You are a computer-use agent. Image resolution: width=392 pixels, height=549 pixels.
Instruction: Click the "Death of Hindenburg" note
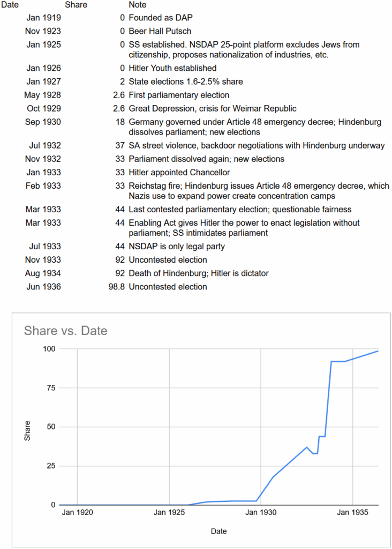point(199,273)
